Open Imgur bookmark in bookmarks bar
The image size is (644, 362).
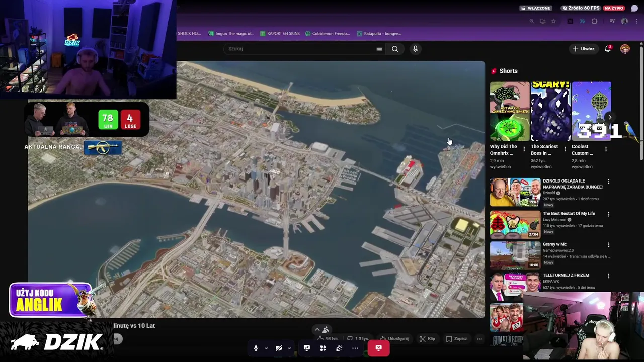click(x=231, y=34)
